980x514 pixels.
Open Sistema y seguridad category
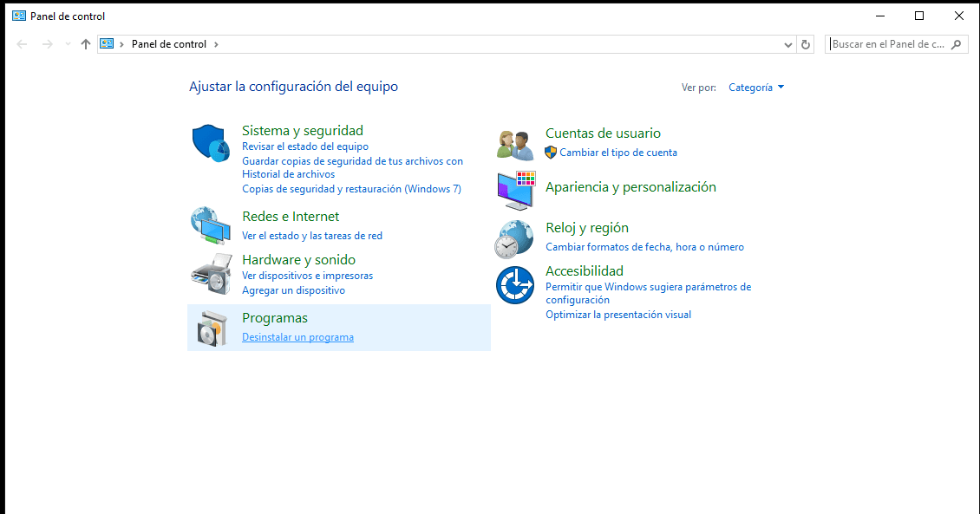(303, 131)
